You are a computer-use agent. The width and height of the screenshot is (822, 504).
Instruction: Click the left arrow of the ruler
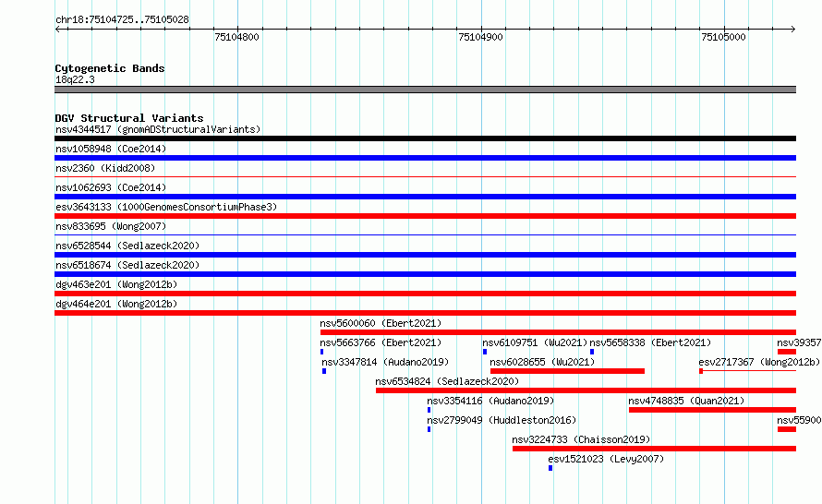(x=57, y=29)
